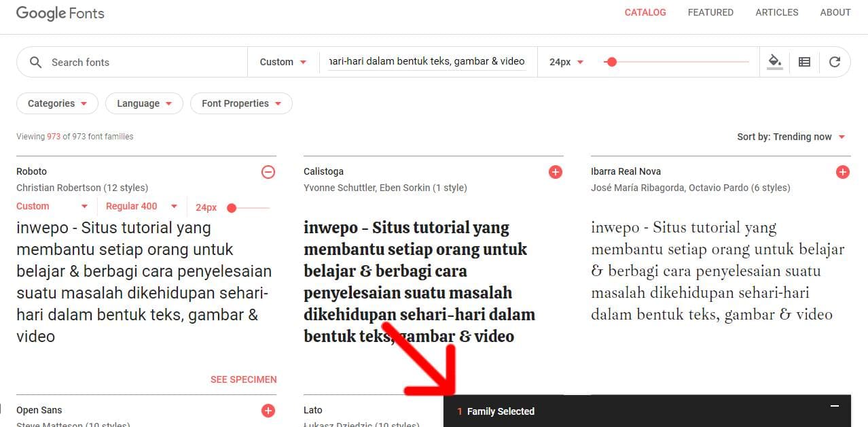Viewport: 868px width, 427px height.
Task: Open the background color picker tool
Action: tap(774, 61)
